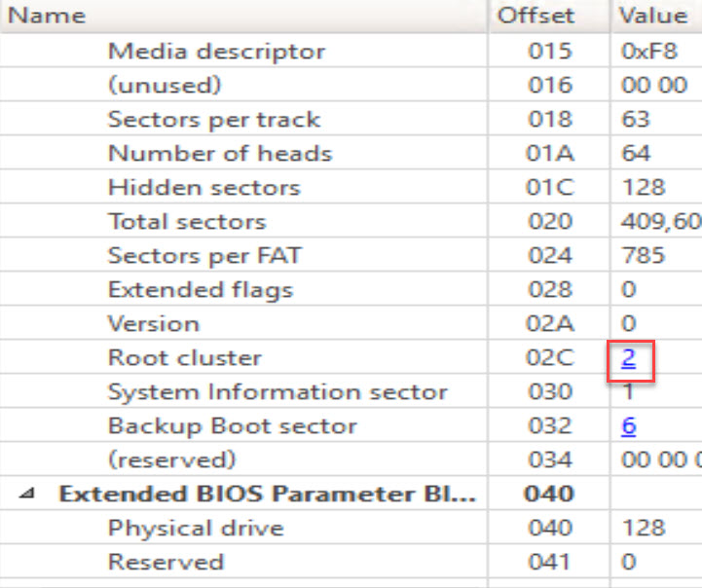The height and width of the screenshot is (588, 702).
Task: Click the Sectors per FAT value 785
Action: 643,256
